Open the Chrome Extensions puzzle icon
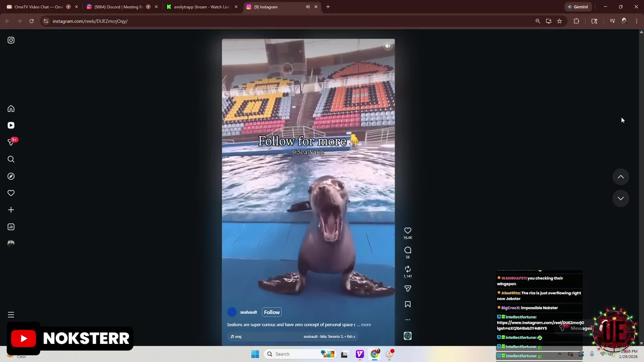 [577, 21]
